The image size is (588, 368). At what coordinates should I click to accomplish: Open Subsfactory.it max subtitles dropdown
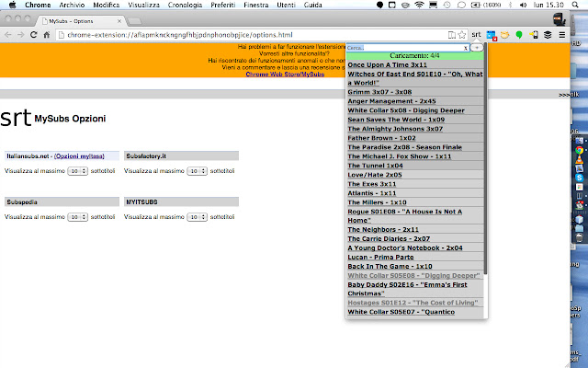[x=198, y=171]
